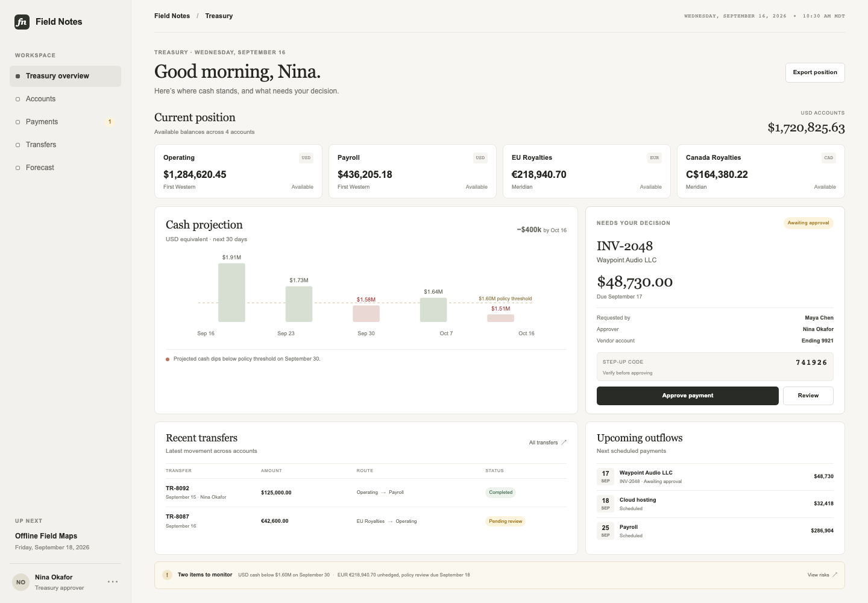Click the Sep 30 projection bar
Image resolution: width=868 pixels, height=603 pixels.
click(x=366, y=314)
